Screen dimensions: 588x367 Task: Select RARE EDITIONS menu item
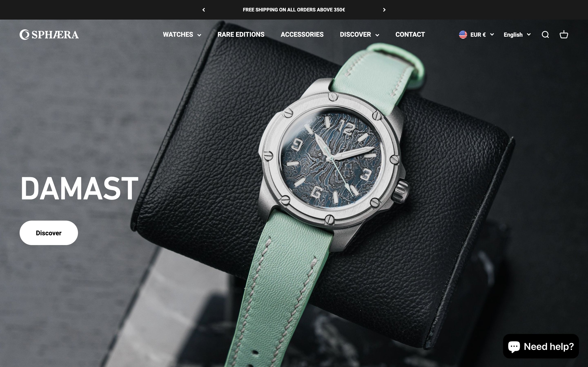(x=241, y=35)
